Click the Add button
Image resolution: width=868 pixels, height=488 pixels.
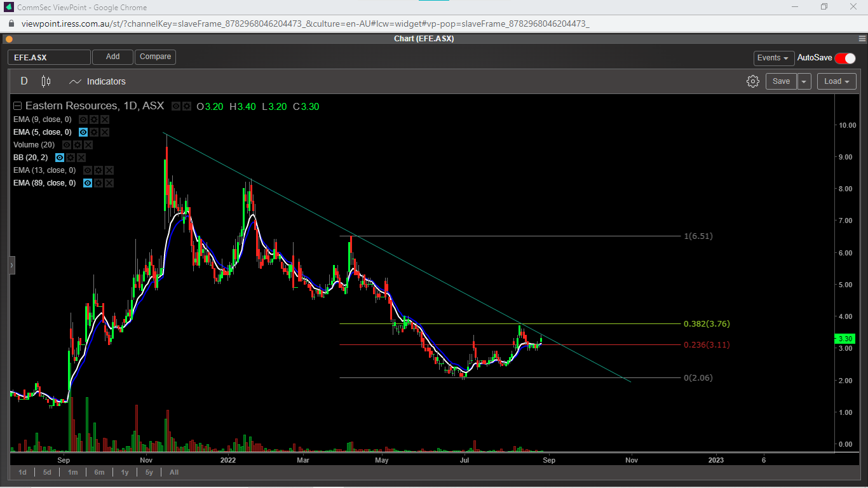(x=112, y=57)
